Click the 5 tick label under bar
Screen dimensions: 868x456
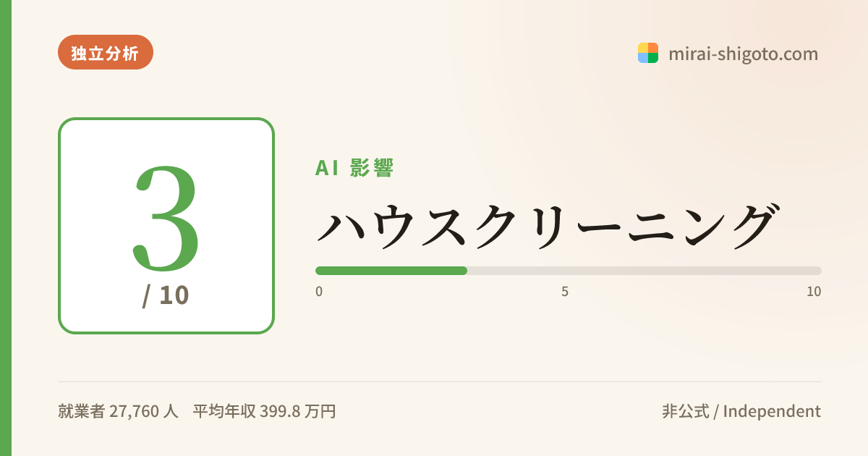click(x=565, y=292)
